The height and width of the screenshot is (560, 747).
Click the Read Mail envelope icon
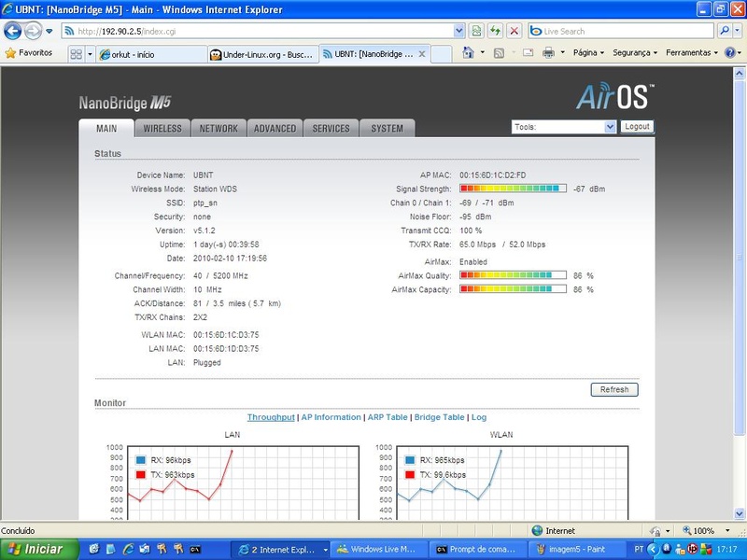click(x=528, y=53)
